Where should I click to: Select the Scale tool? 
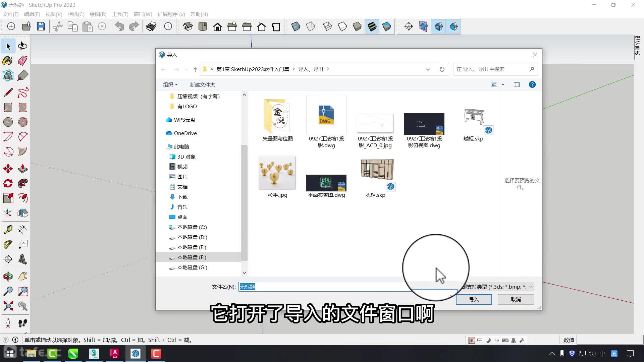8,198
